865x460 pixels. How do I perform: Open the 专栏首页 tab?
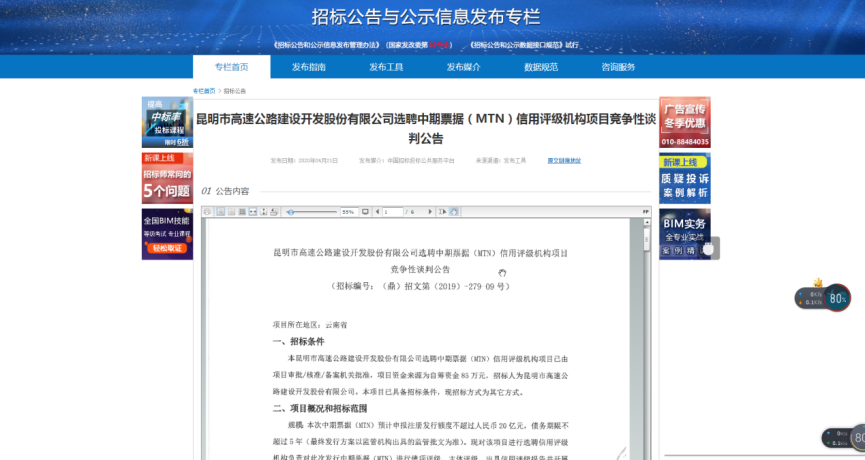tap(232, 67)
